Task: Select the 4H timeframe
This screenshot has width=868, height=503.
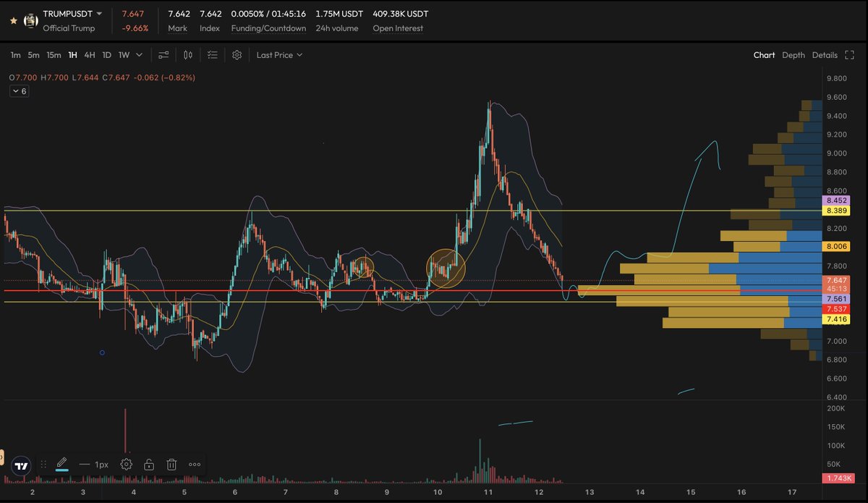Action: pyautogui.click(x=90, y=55)
